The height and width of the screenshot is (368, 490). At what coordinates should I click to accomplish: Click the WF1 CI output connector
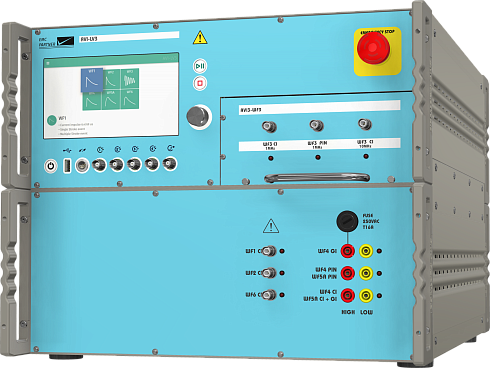coord(269,251)
